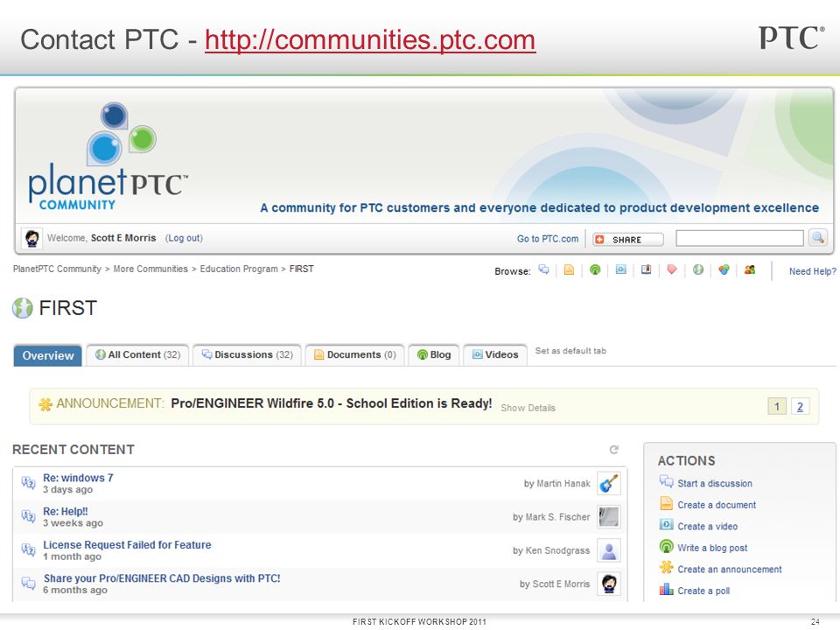Follow the Go to PTC.com link
This screenshot has height=630, width=840.
(x=548, y=239)
